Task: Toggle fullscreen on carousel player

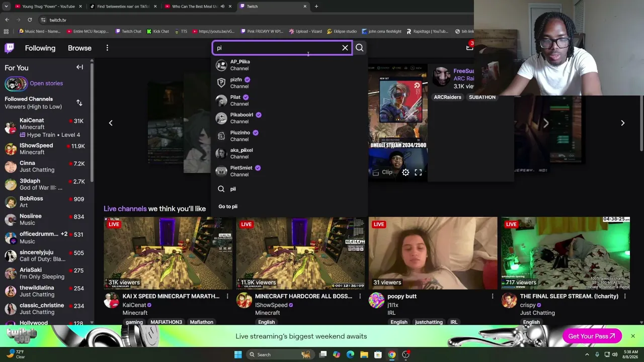Action: (418, 172)
